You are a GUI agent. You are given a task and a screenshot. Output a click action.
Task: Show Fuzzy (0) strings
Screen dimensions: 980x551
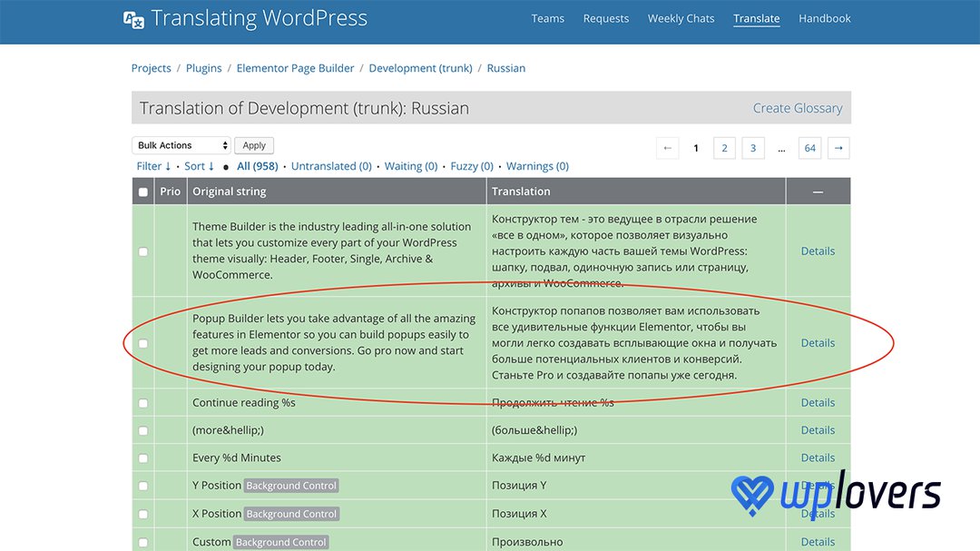[472, 166]
